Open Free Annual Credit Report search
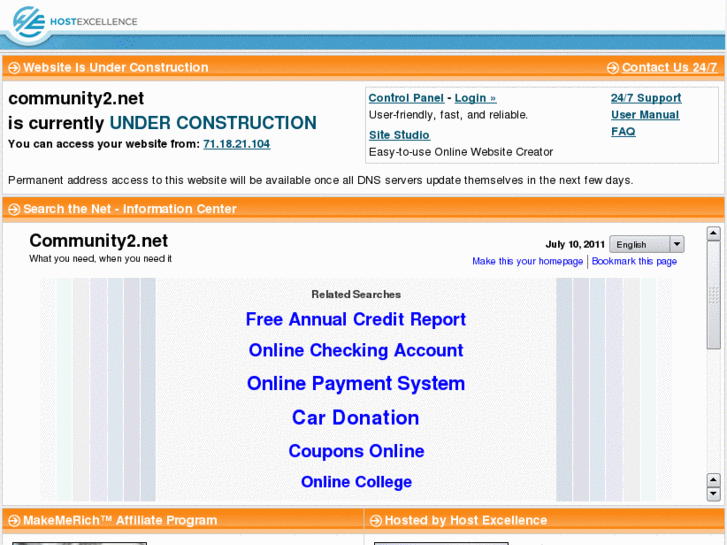Viewport: 727px width, 545px height. click(x=356, y=319)
